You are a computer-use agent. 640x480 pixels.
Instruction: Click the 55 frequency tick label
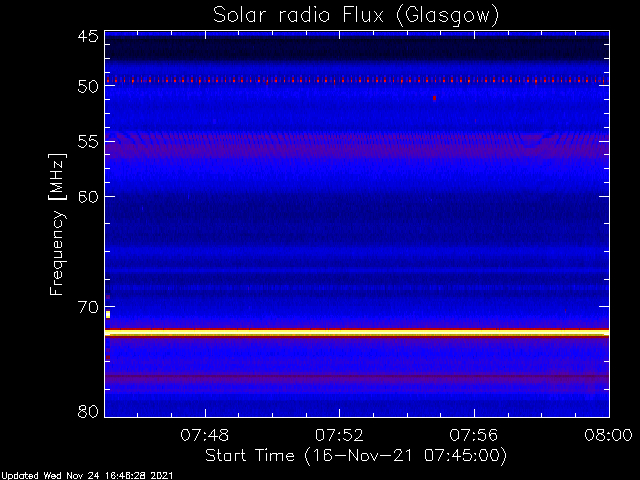pyautogui.click(x=88, y=142)
